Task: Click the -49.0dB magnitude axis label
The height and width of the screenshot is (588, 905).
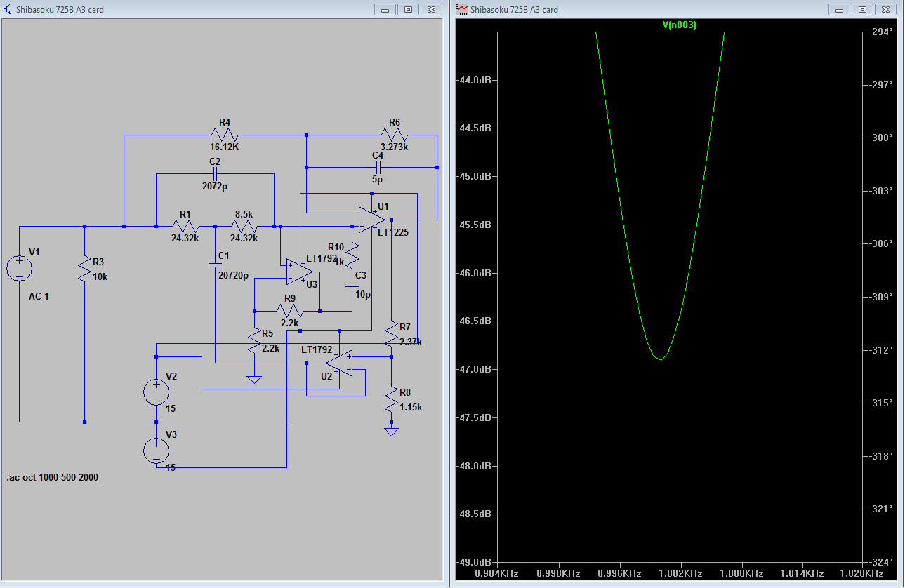Action: pos(474,562)
